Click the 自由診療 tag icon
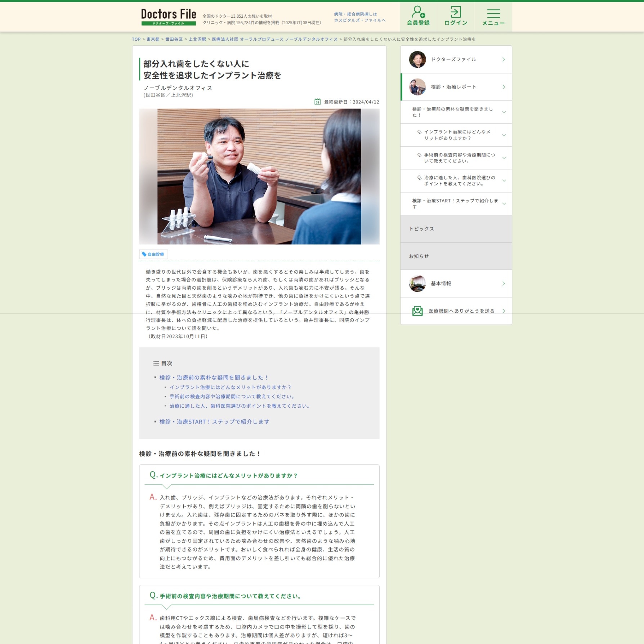644x644 pixels. pos(144,254)
